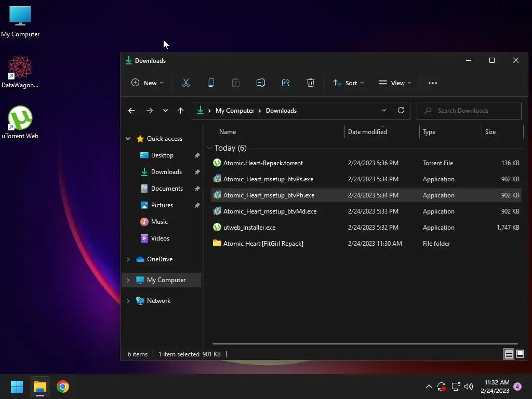Go up one folder level arrow
The height and width of the screenshot is (399, 532).
coord(180,111)
